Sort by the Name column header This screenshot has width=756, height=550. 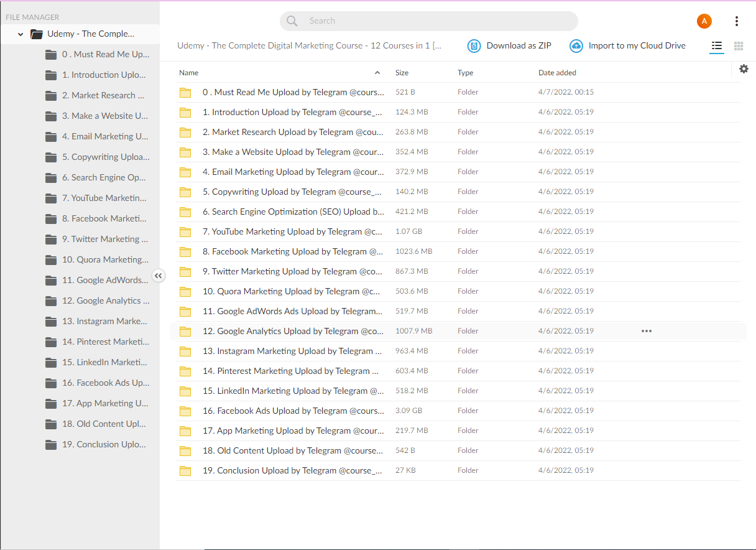tap(188, 73)
